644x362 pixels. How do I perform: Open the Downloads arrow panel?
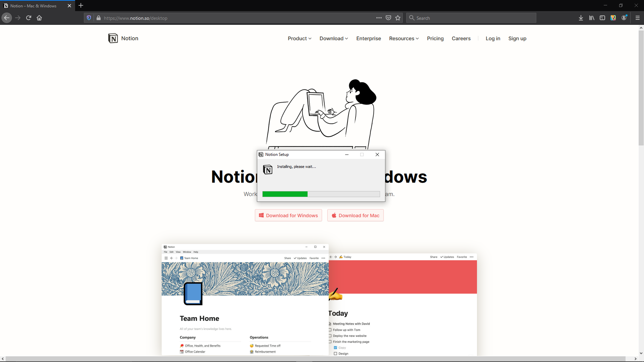tap(581, 18)
